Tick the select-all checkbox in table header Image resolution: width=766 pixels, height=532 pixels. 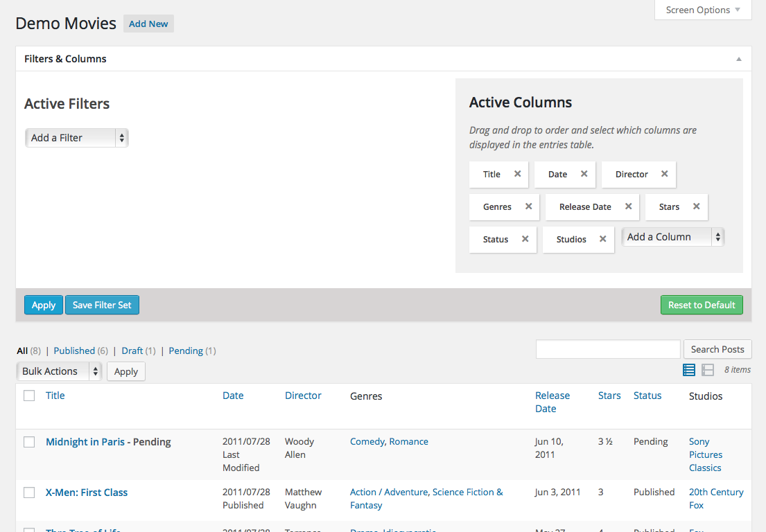(x=29, y=396)
